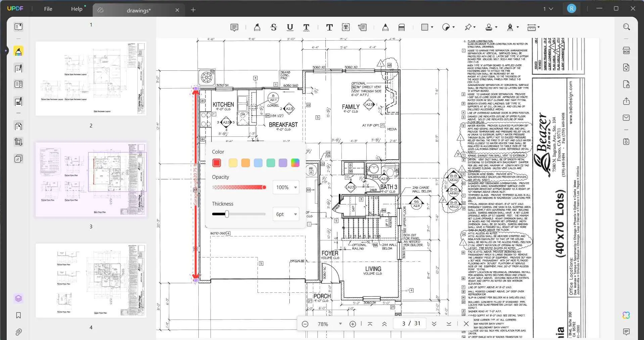Open the custom rainbow color picker
The image size is (644, 340).
[x=295, y=163]
